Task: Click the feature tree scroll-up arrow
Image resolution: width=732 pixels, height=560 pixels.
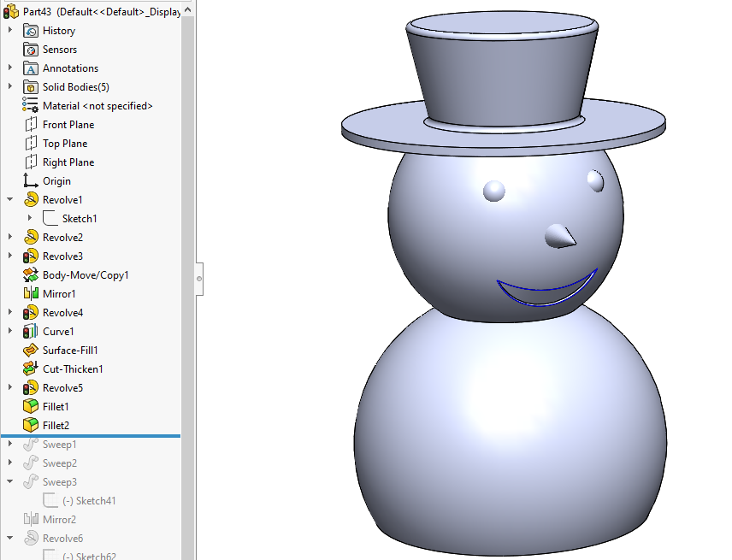Action: pos(187,9)
